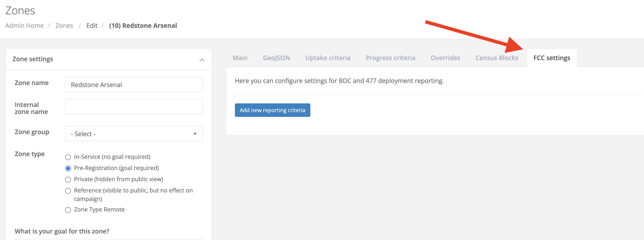The height and width of the screenshot is (240, 644).
Task: Open the Progress criteria tab
Action: coord(390,58)
